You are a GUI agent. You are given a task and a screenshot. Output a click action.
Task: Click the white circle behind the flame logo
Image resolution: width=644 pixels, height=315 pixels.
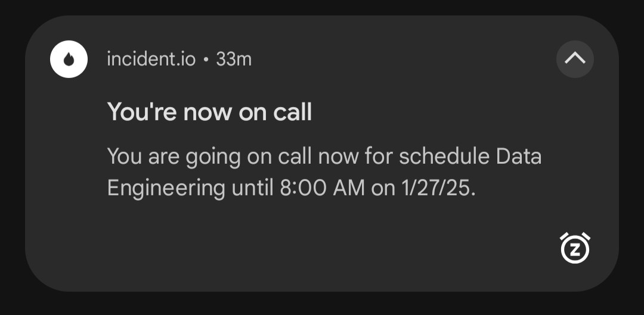[x=69, y=59]
